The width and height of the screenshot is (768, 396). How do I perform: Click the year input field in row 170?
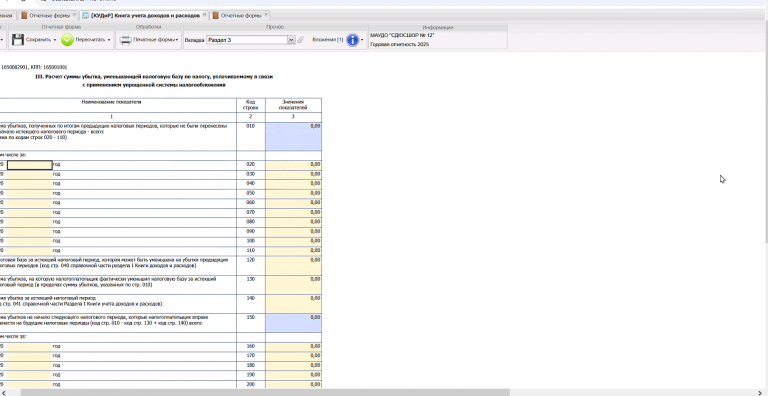[29, 356]
